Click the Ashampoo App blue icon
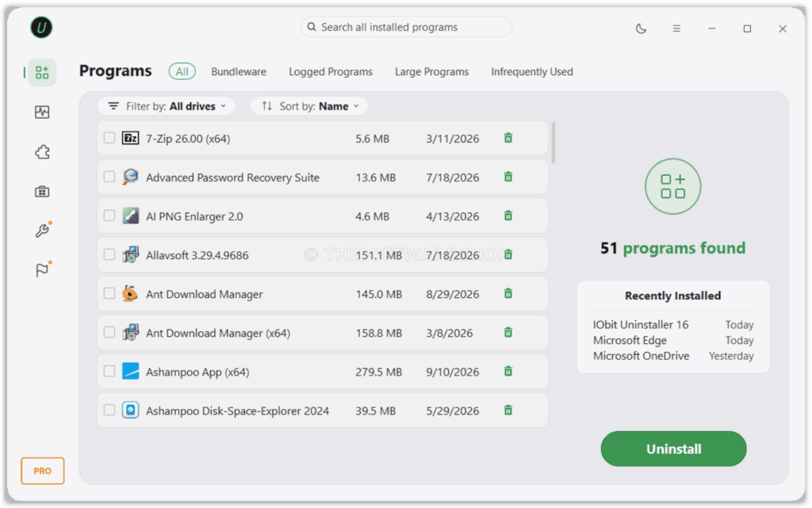Image resolution: width=812 pixels, height=508 pixels. click(131, 371)
